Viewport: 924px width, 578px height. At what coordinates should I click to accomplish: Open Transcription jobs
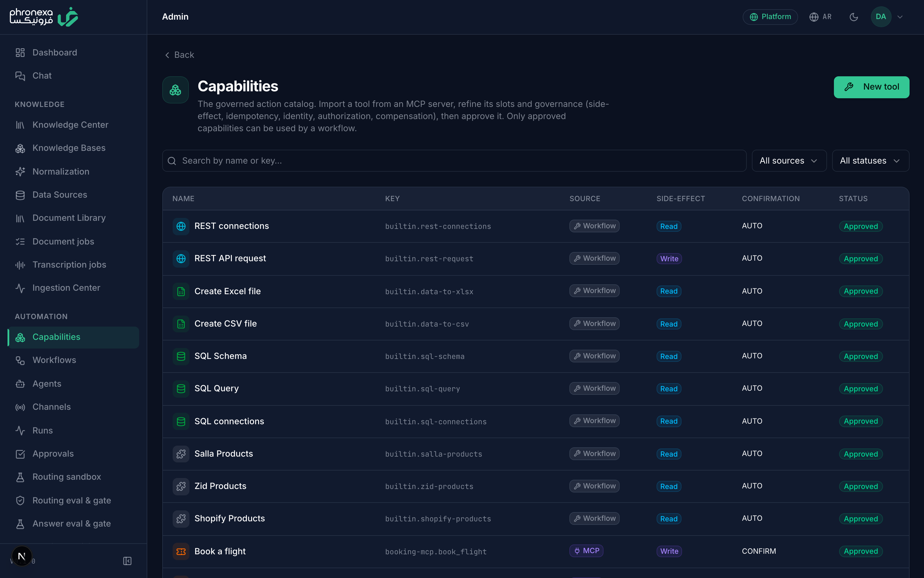(x=73, y=264)
